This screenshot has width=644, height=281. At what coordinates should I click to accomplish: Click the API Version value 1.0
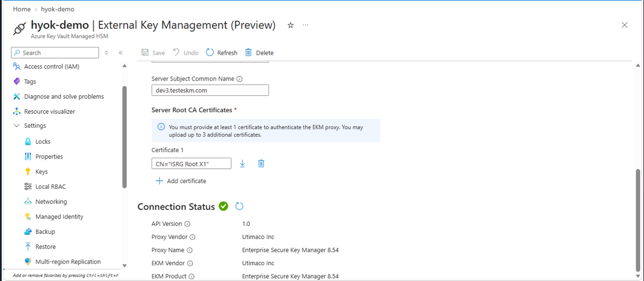coord(246,224)
